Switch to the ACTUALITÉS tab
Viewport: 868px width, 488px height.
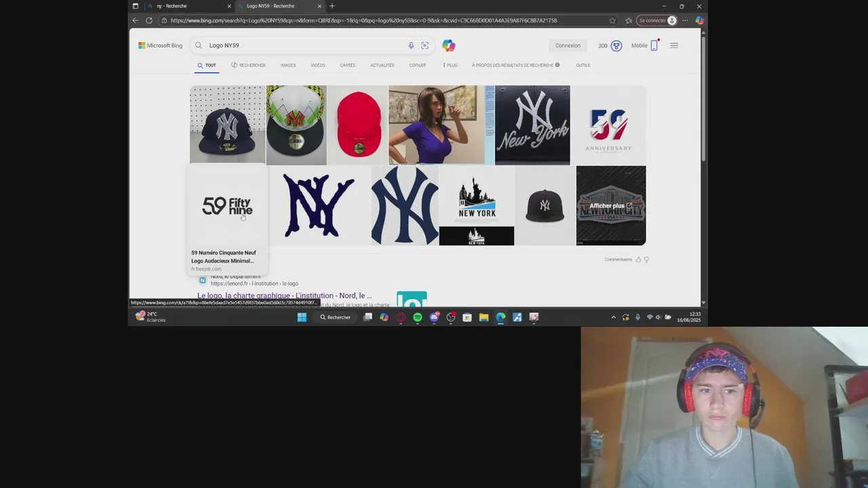click(x=382, y=65)
